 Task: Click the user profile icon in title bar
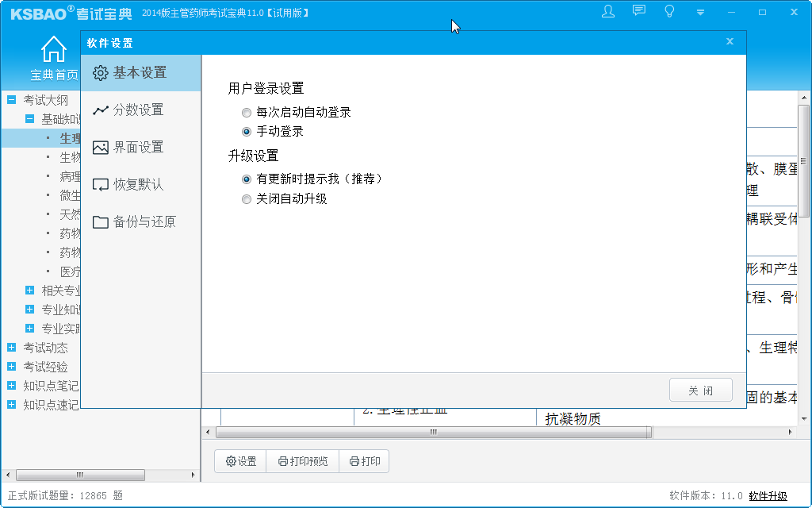(607, 11)
